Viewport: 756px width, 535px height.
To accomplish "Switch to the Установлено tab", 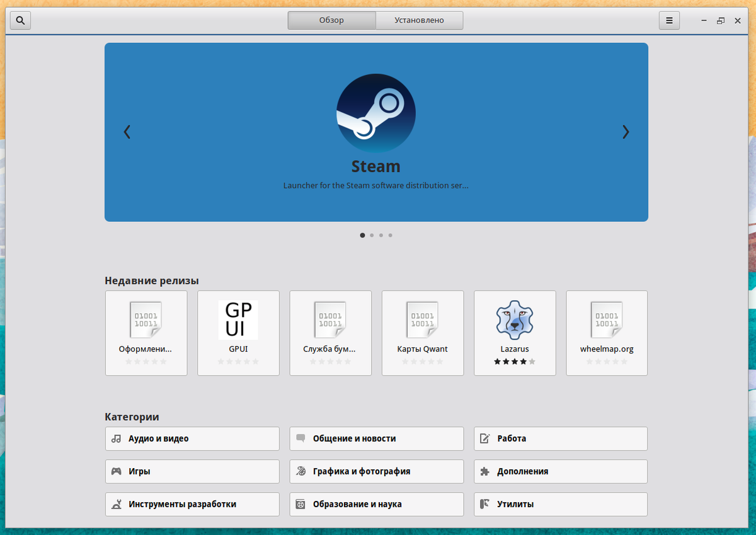I will [420, 20].
